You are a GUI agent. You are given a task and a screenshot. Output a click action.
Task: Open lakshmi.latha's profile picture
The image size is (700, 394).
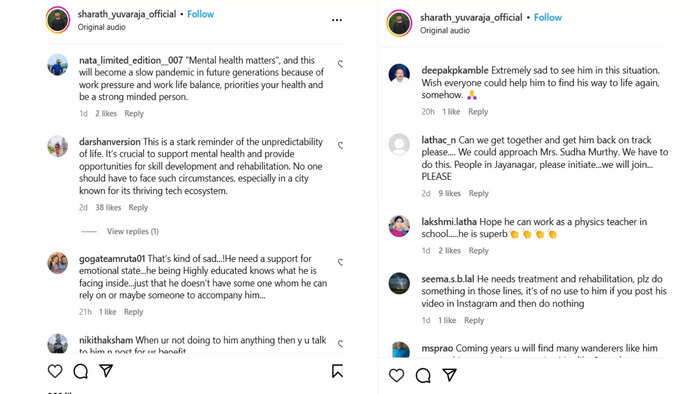click(x=399, y=226)
